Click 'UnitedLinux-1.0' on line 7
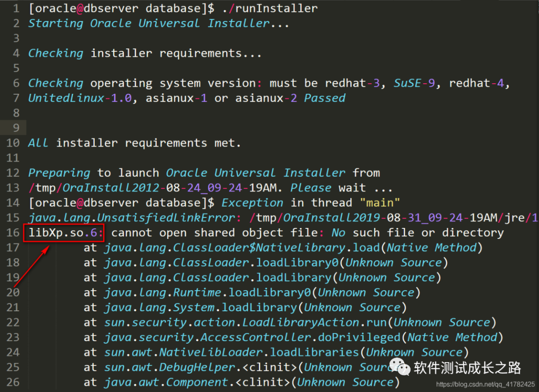The height and width of the screenshot is (392, 539). point(80,98)
